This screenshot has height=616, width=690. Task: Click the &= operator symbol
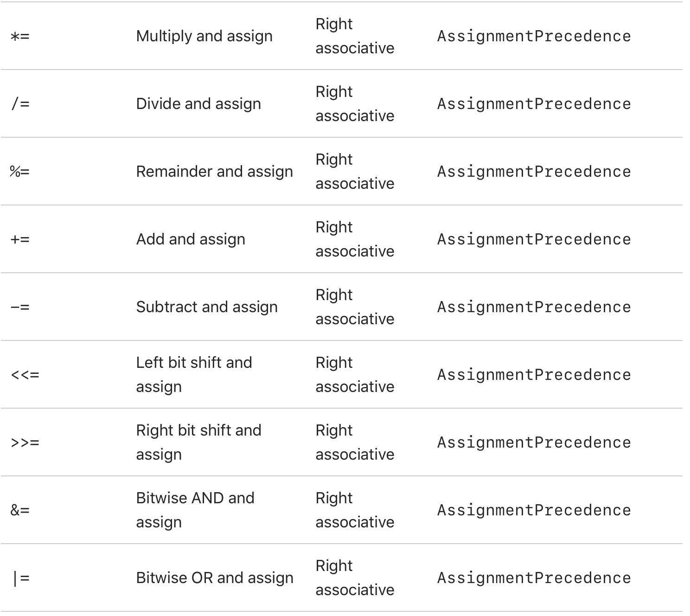(x=20, y=510)
